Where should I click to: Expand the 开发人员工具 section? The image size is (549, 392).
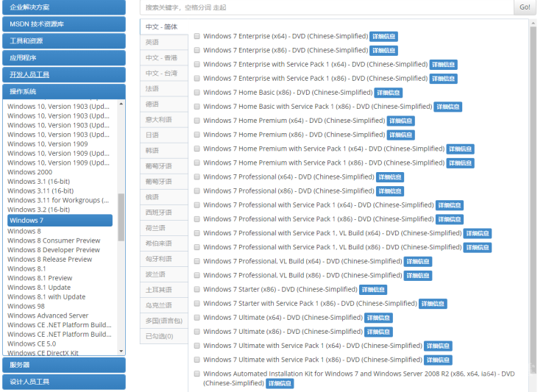pyautogui.click(x=64, y=74)
